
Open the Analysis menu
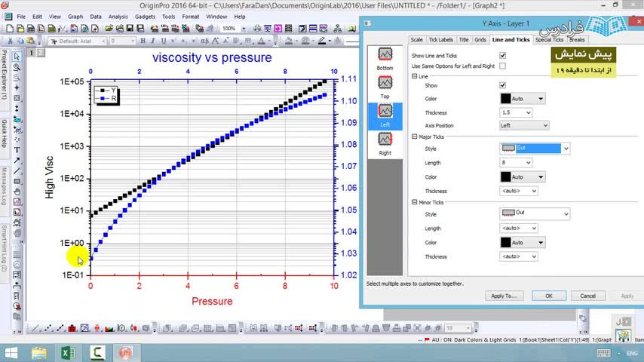click(x=118, y=17)
